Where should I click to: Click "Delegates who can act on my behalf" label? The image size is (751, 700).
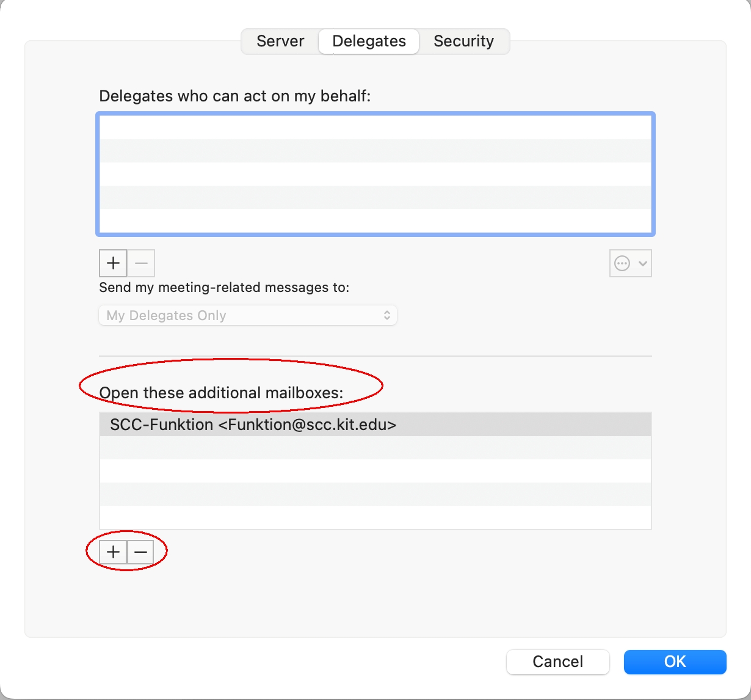coord(234,96)
